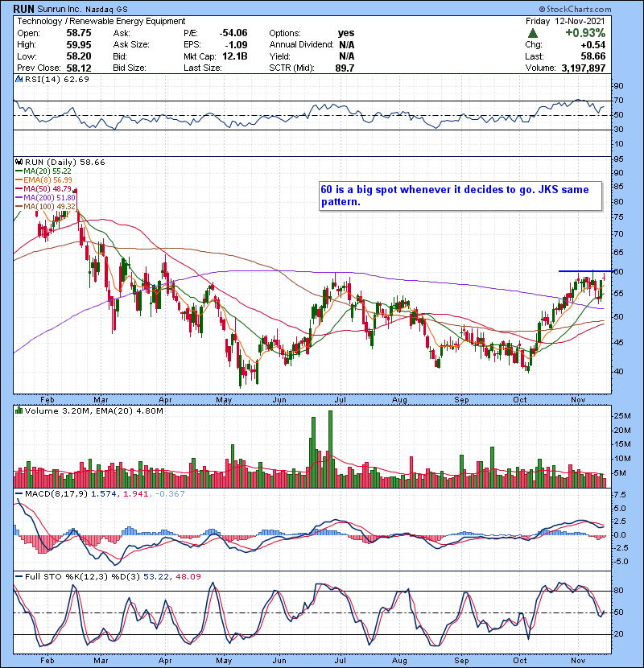Click Technology / Renewable Energy Equipment sector text

[101, 21]
